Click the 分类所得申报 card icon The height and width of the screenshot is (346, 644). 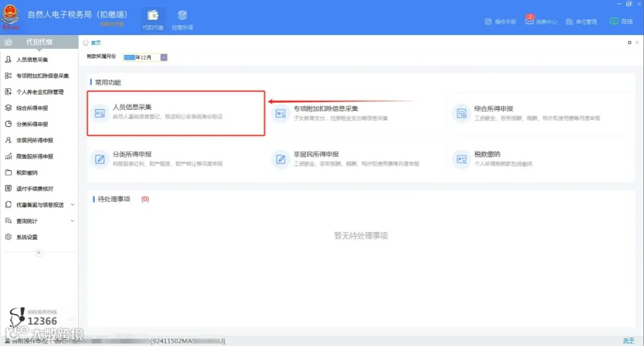coord(100,159)
